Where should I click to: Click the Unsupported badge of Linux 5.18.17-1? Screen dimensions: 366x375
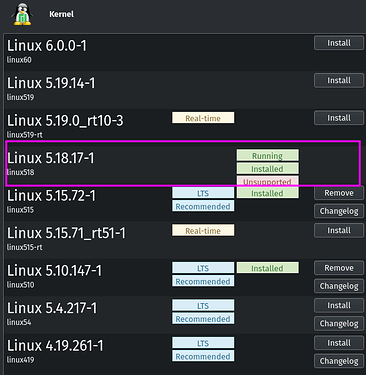[267, 181]
